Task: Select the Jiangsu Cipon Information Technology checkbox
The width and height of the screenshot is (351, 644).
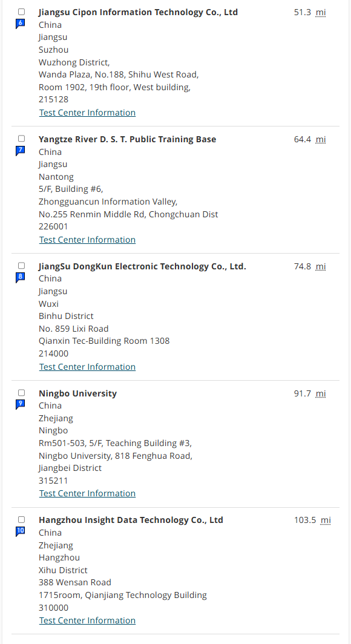Action: [x=21, y=12]
